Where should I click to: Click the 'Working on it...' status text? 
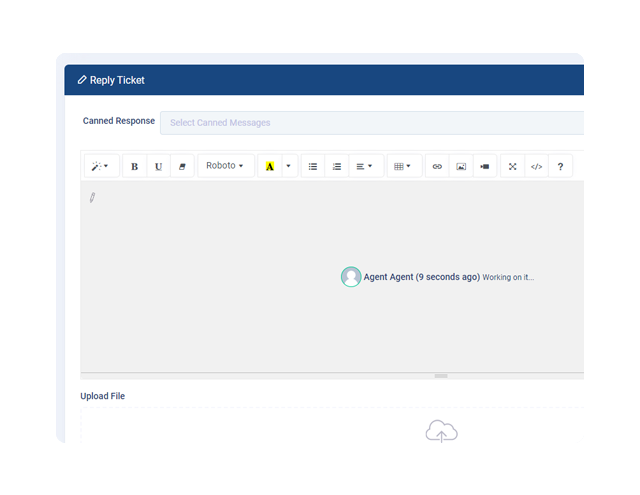click(508, 277)
